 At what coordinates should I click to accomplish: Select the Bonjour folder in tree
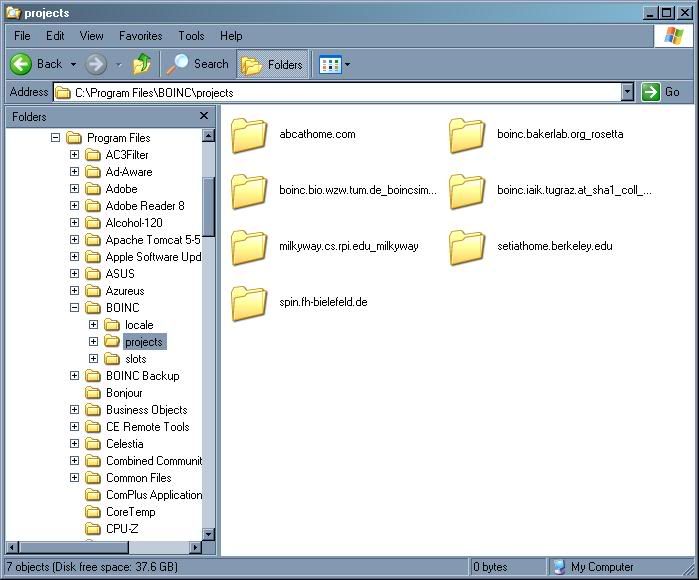point(124,393)
